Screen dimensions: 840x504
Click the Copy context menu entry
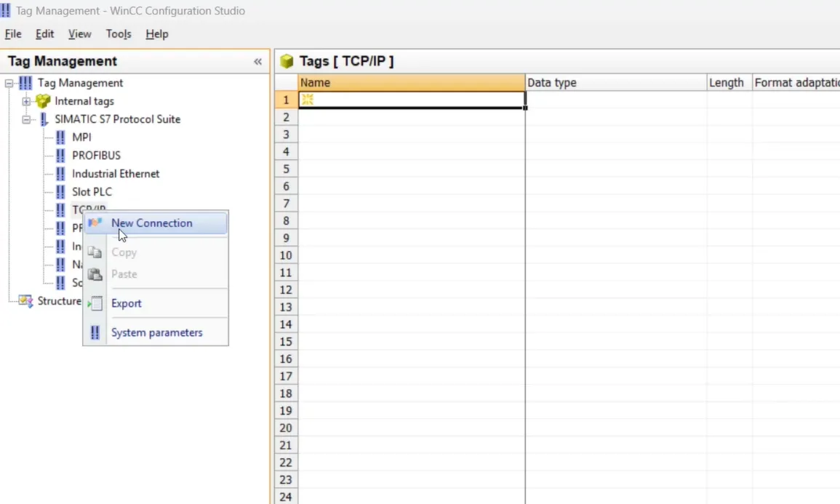coord(156,252)
